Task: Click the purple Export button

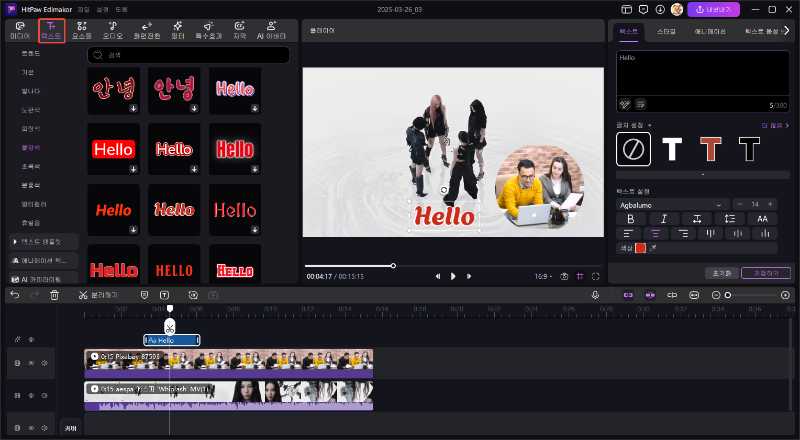Action: (x=713, y=9)
